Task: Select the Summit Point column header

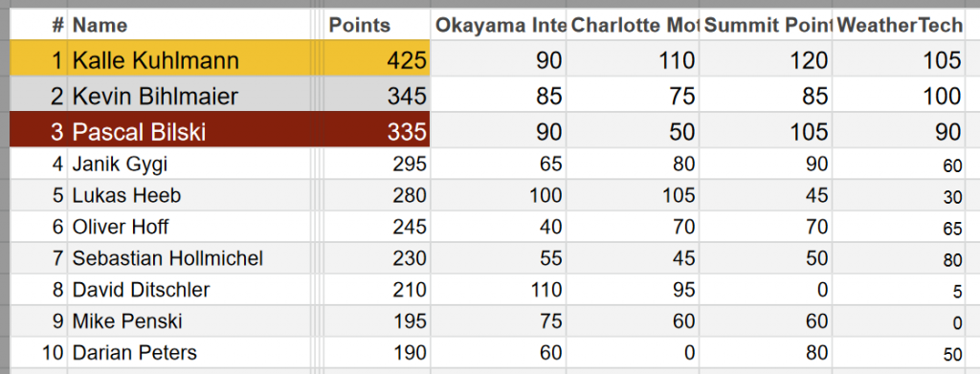Action: [766, 25]
